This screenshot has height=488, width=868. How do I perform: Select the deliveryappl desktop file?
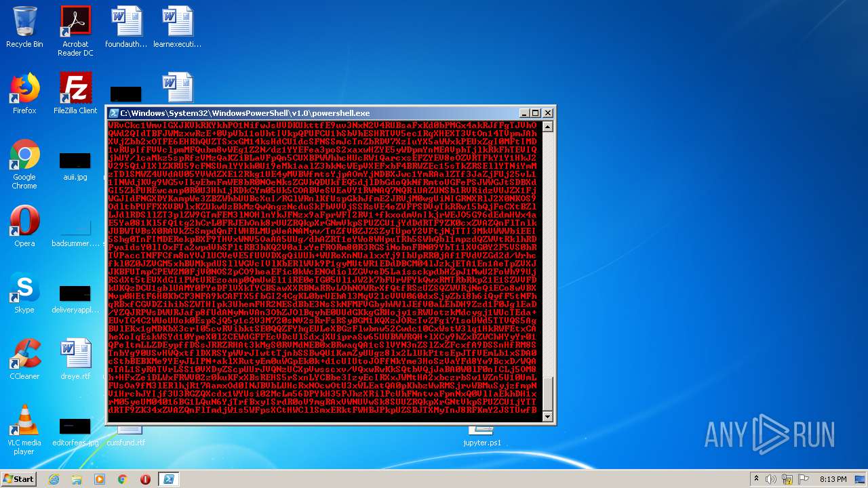point(75,299)
